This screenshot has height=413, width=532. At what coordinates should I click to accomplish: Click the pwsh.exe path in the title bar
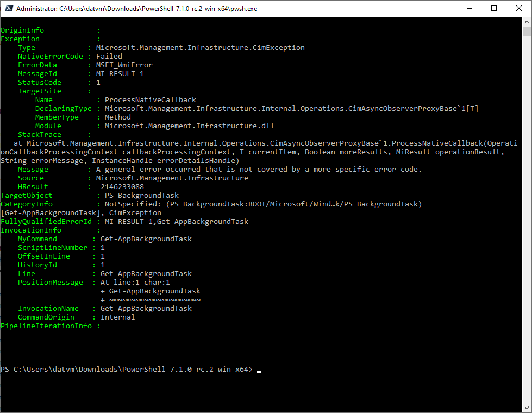point(136,8)
